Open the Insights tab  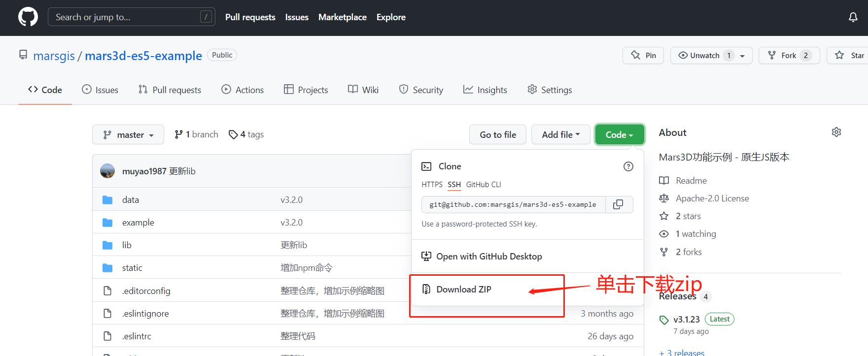tap(486, 90)
